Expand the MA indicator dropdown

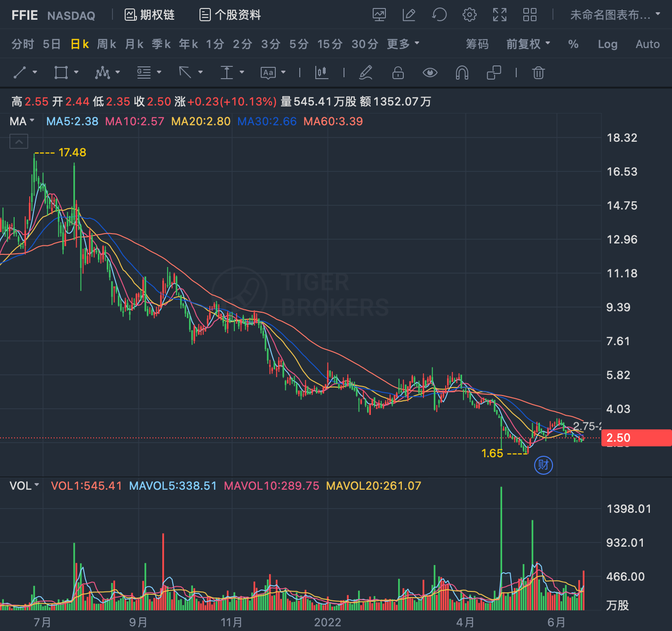[22, 121]
